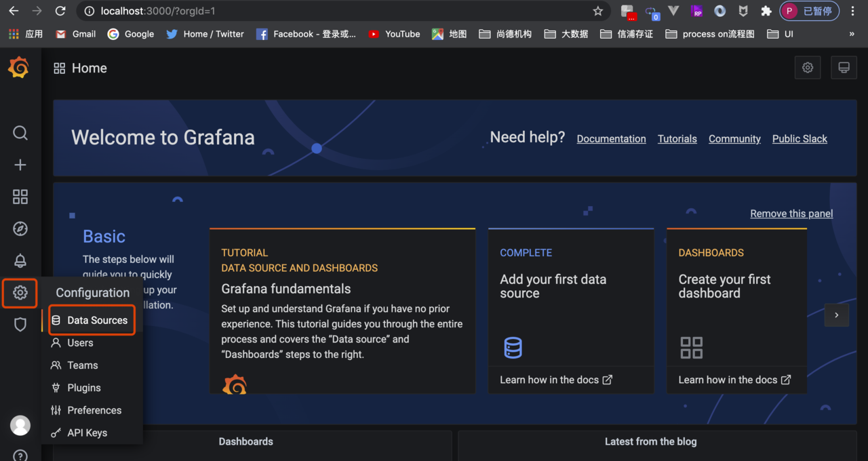Click the Remove this panel link
The height and width of the screenshot is (461, 868).
(x=791, y=214)
